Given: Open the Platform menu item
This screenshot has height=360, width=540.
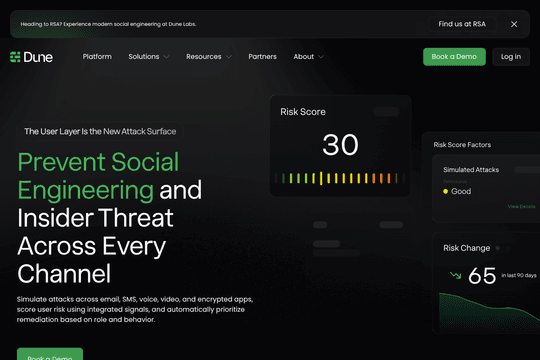Looking at the screenshot, I should pyautogui.click(x=97, y=56).
